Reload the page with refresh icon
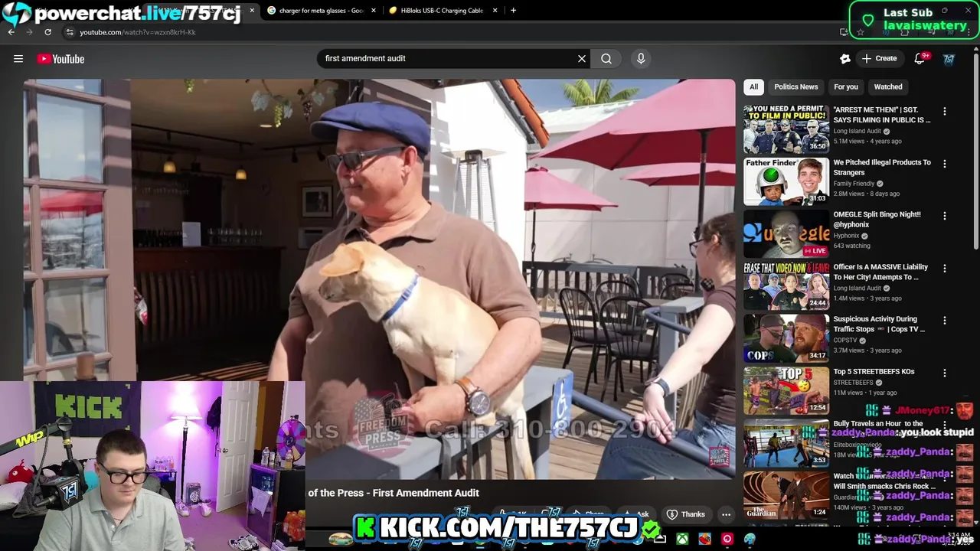Screen dimensions: 980x551 tap(47, 32)
